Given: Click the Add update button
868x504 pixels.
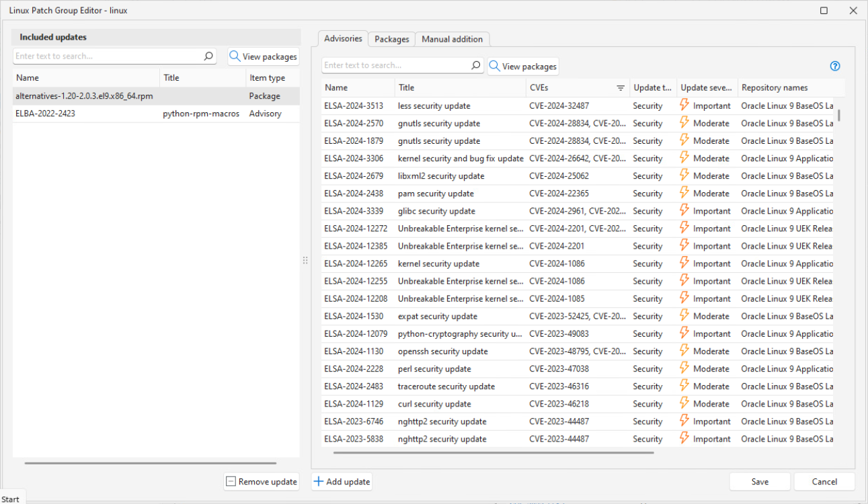Looking at the screenshot, I should click(x=342, y=481).
